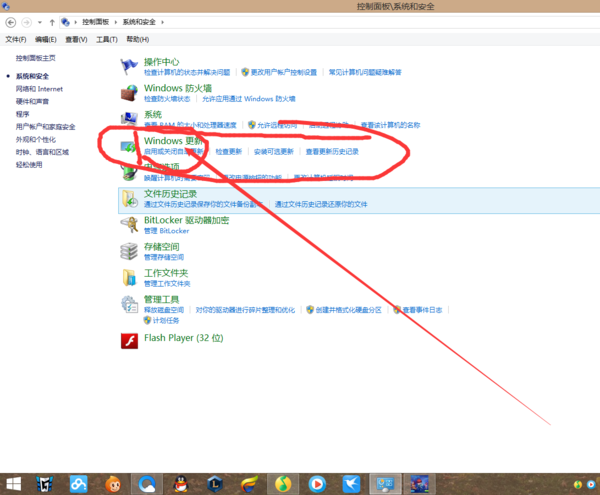Click the control panel icon in address bar
The height and width of the screenshot is (495, 600).
[x=65, y=22]
